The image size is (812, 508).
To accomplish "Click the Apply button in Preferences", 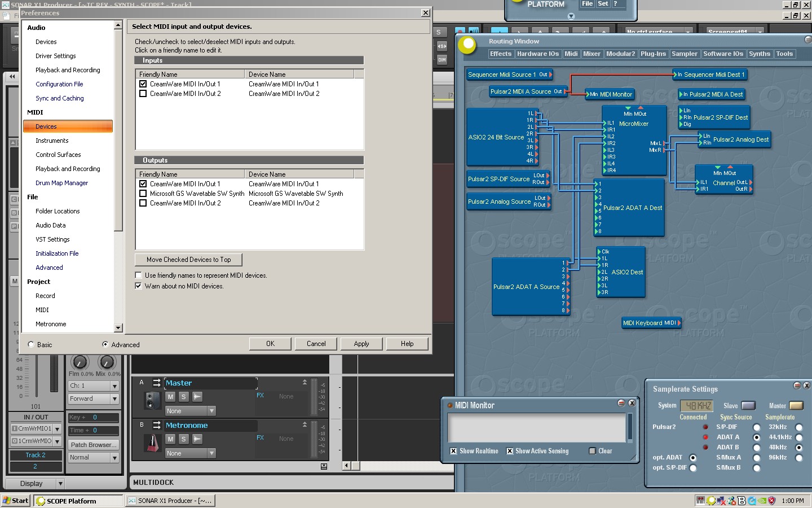I will coord(361,344).
